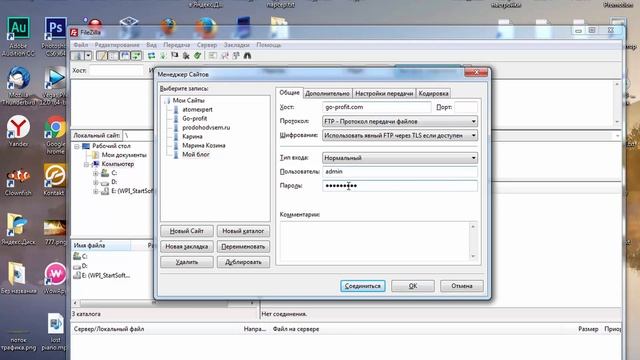Open the Передача menu

177,45
